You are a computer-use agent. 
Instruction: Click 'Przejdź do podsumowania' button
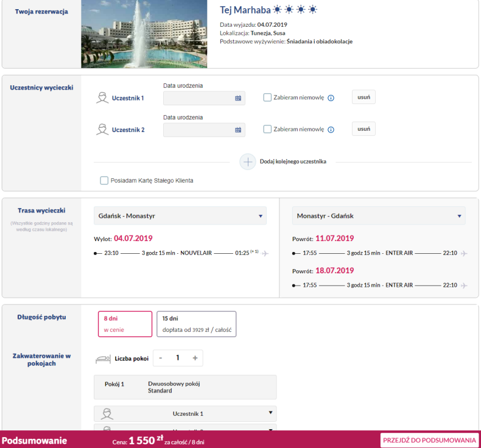point(429,440)
